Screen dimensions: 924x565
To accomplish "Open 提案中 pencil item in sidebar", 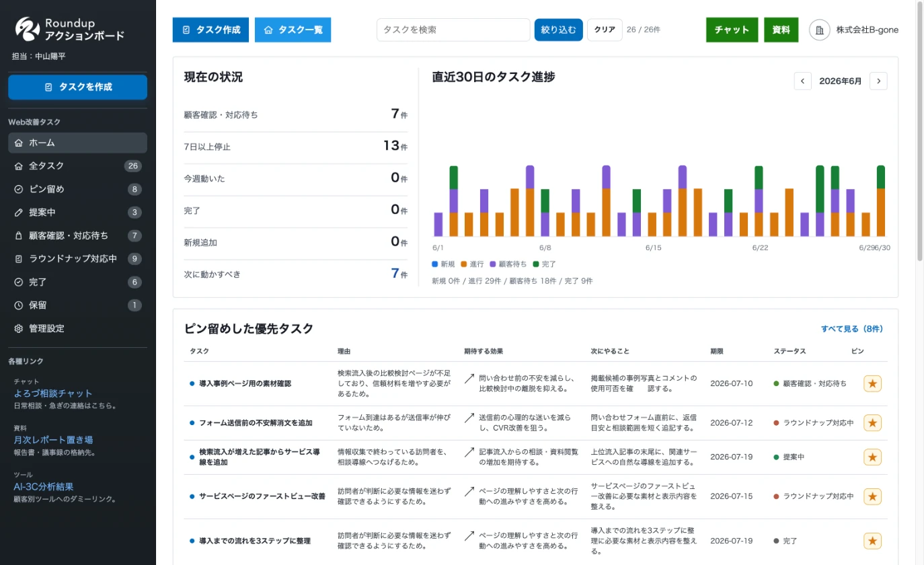I will [77, 213].
